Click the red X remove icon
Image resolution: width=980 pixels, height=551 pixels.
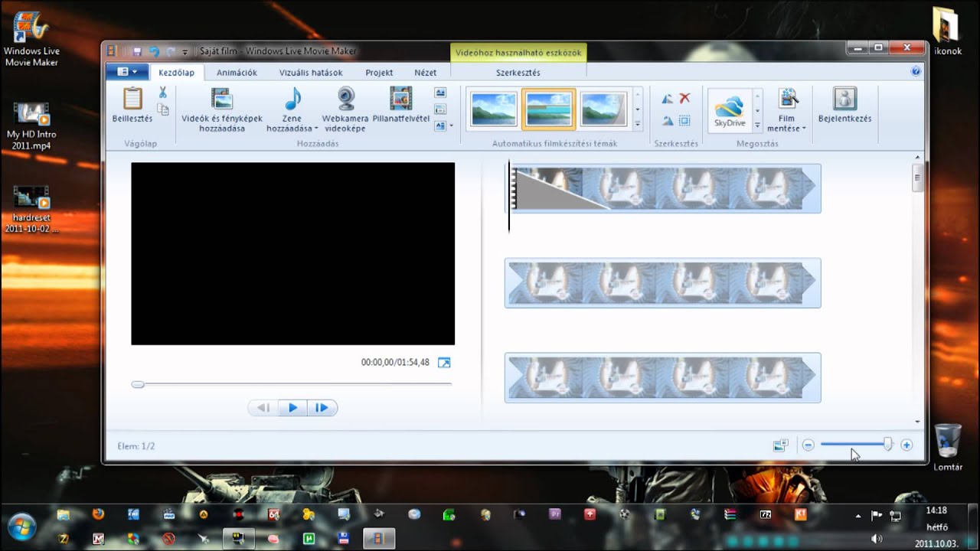click(x=684, y=98)
